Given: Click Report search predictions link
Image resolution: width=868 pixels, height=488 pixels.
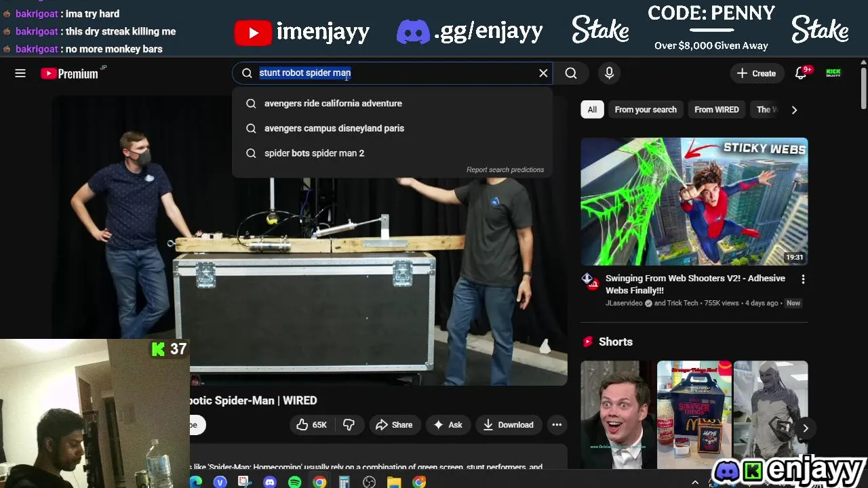Looking at the screenshot, I should (x=505, y=169).
